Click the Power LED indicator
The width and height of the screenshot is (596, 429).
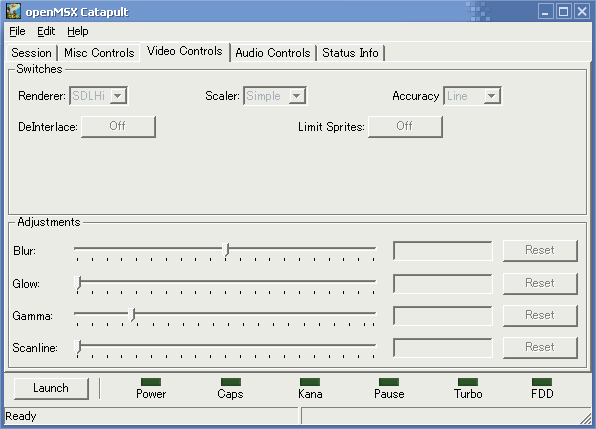point(151,382)
